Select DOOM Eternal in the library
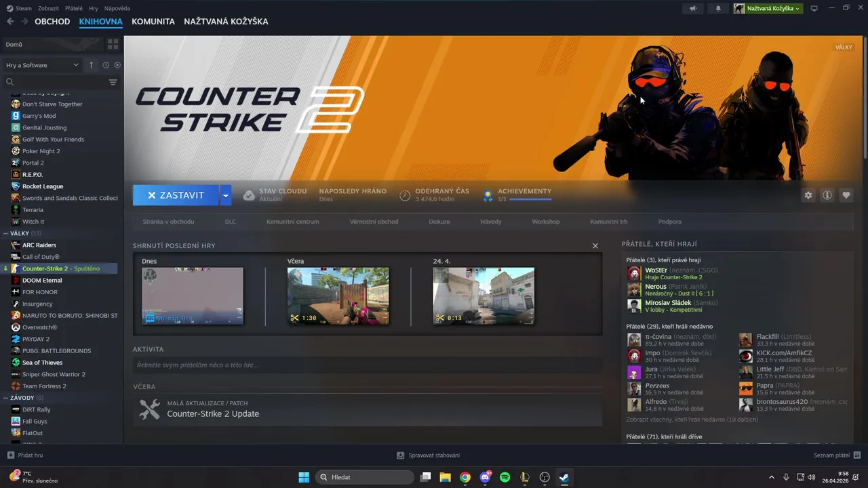Image resolution: width=868 pixels, height=488 pixels. coord(42,280)
